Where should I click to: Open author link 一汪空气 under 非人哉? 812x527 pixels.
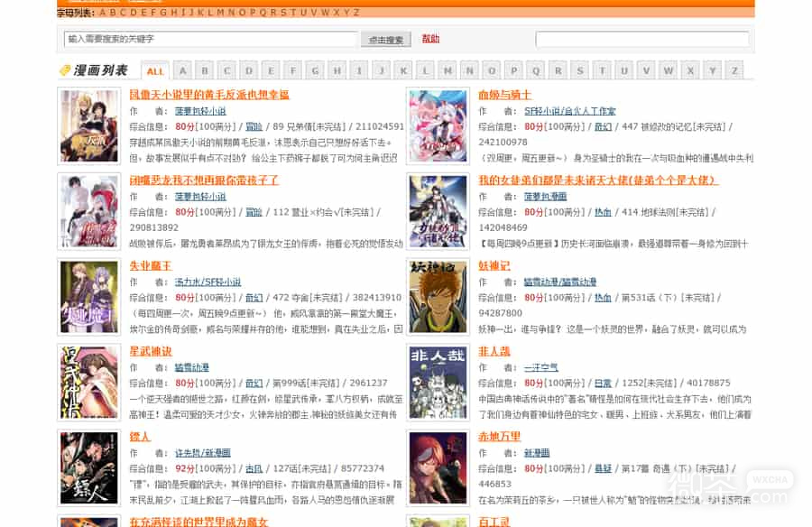pyautogui.click(x=540, y=367)
